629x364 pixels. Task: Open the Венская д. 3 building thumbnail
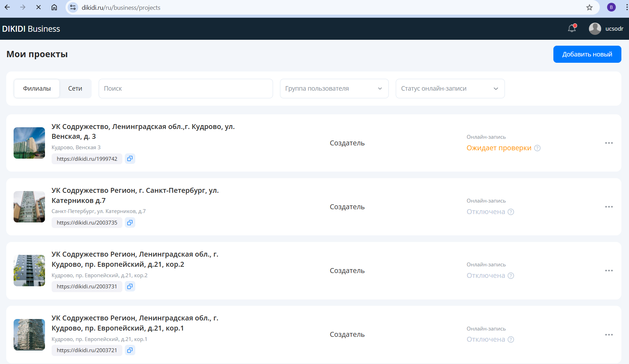(x=29, y=143)
